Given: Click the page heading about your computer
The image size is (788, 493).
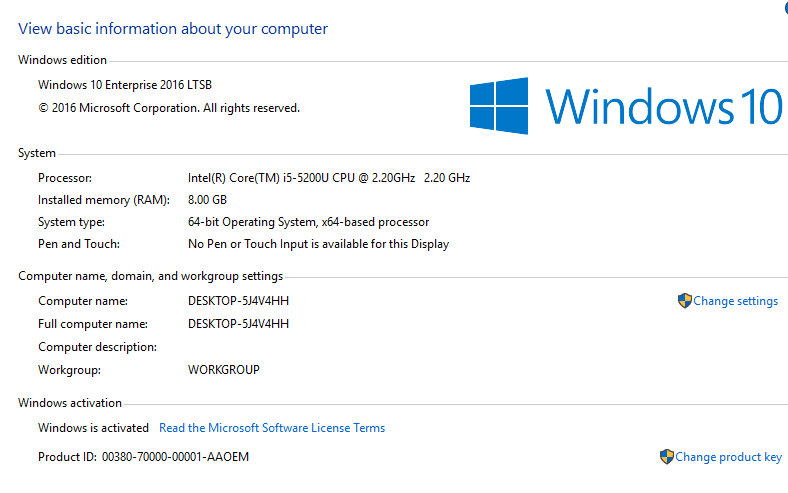Looking at the screenshot, I should [x=173, y=29].
